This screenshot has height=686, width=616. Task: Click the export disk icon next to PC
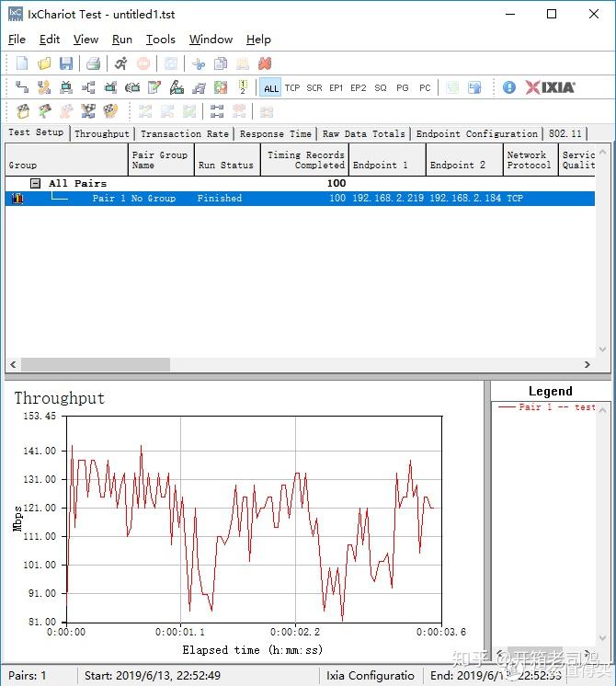coord(474,87)
